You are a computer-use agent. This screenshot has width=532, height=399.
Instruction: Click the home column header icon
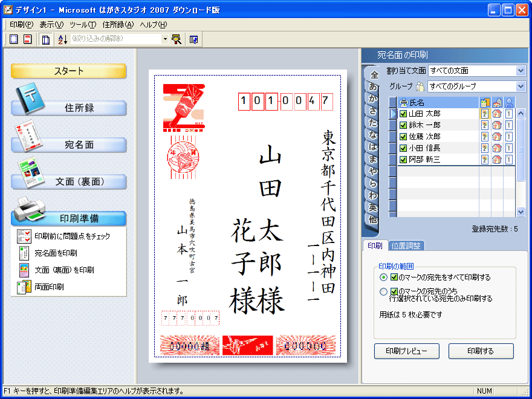[497, 102]
